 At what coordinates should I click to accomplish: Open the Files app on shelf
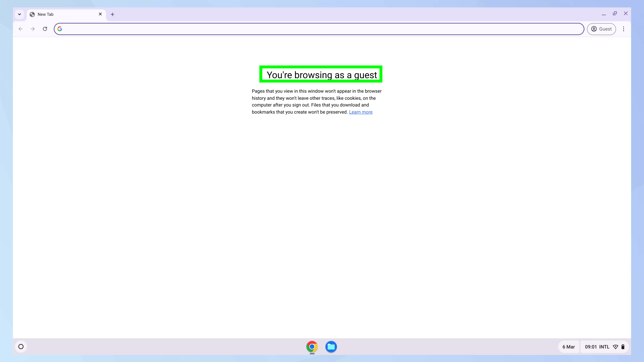(x=331, y=347)
